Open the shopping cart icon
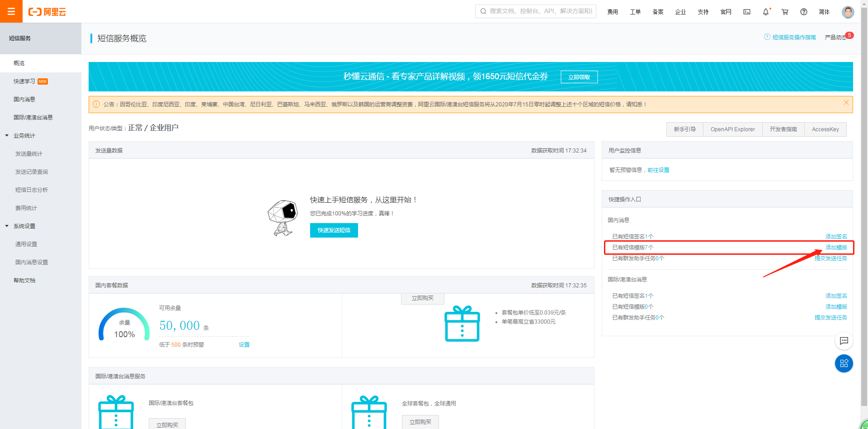Viewport: 868px width, 429px height. point(785,12)
